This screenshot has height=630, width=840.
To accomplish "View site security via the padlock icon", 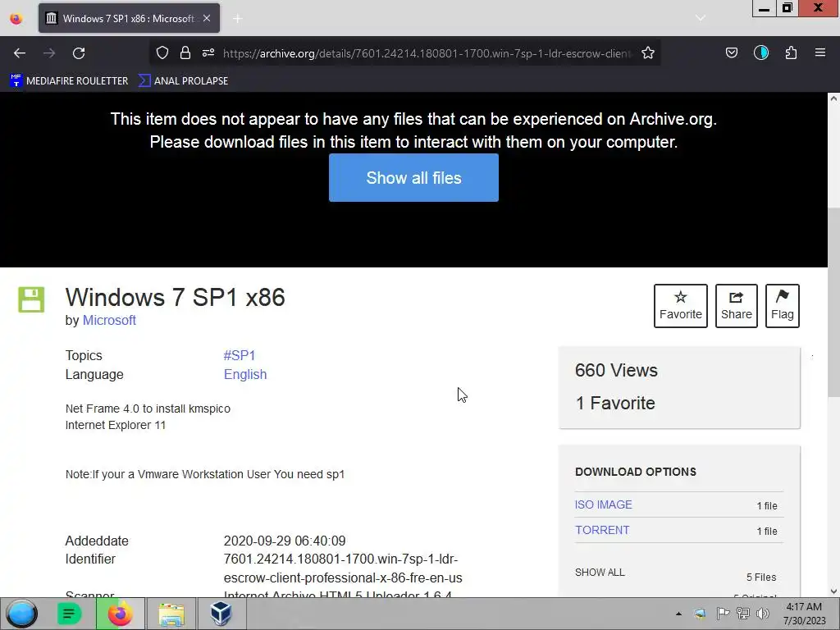I will point(185,52).
